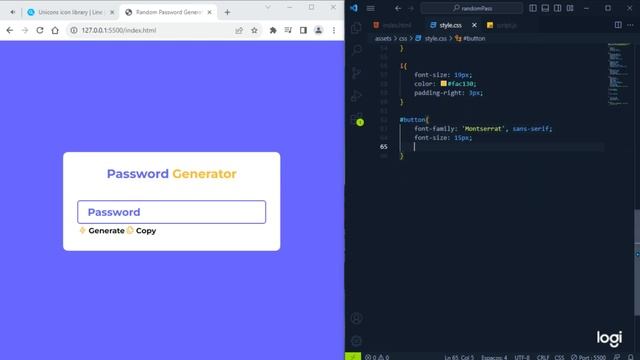Open the Extensions view with update badge
Viewport: 640px width, 360px height.
356,119
